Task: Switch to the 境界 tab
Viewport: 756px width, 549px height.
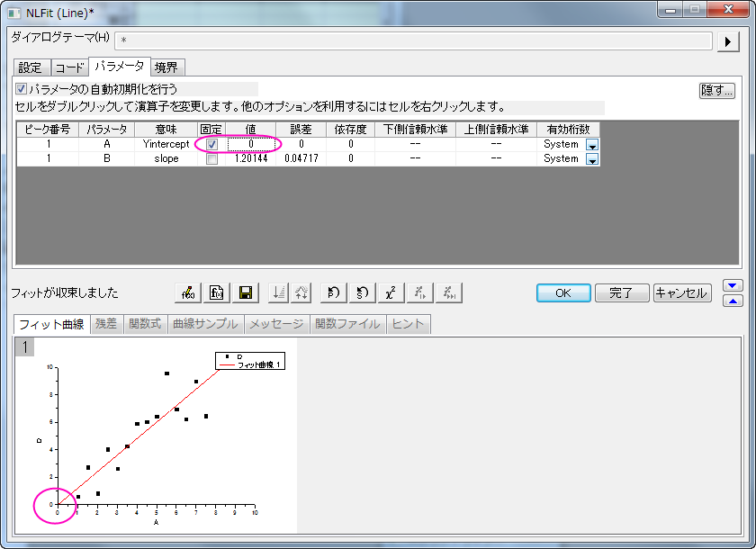Action: (166, 67)
